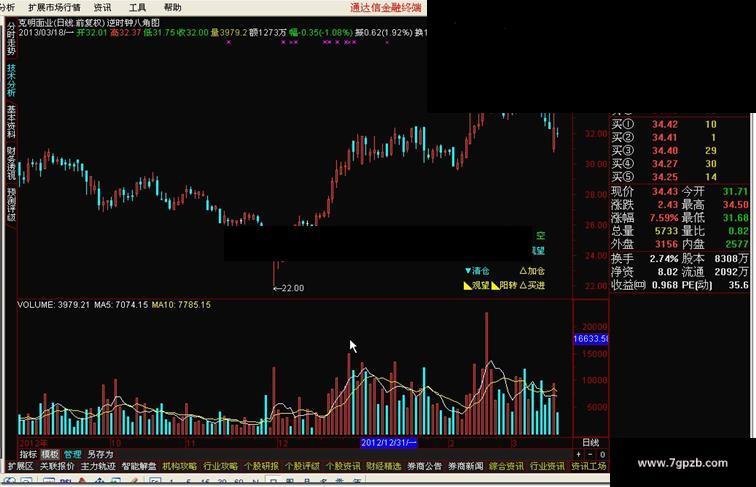The width and height of the screenshot is (756, 487).
Task: Click the MA5: 7074.15 volume label
Action: (121, 305)
